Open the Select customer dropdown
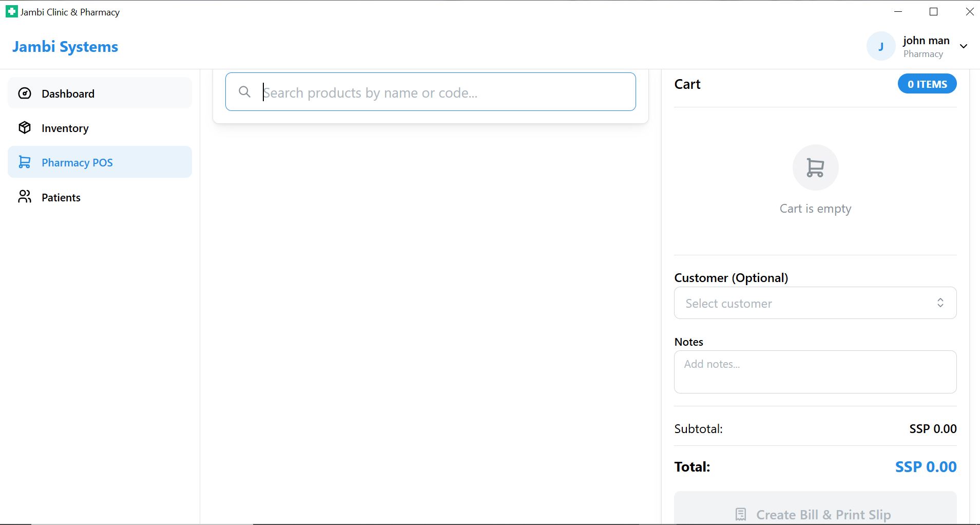Image resolution: width=980 pixels, height=525 pixels. (806, 303)
